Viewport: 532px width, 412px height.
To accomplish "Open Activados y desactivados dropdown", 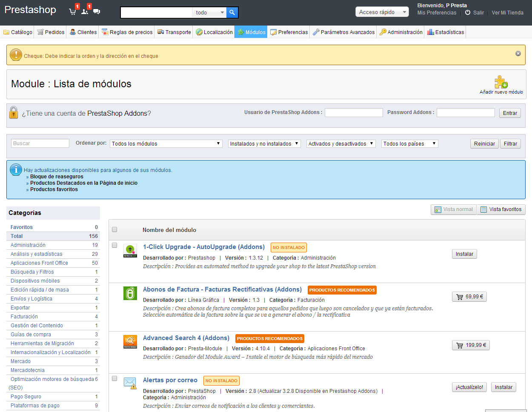I will pos(341,143).
